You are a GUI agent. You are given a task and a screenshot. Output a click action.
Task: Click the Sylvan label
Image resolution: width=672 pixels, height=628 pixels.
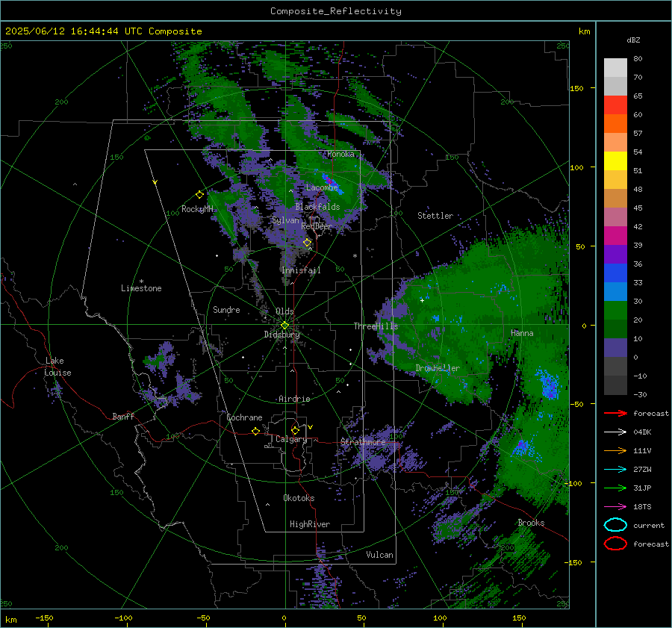click(285, 220)
